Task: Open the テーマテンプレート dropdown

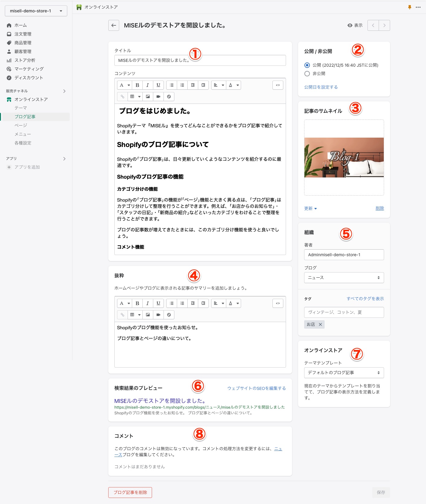Action: (344, 373)
